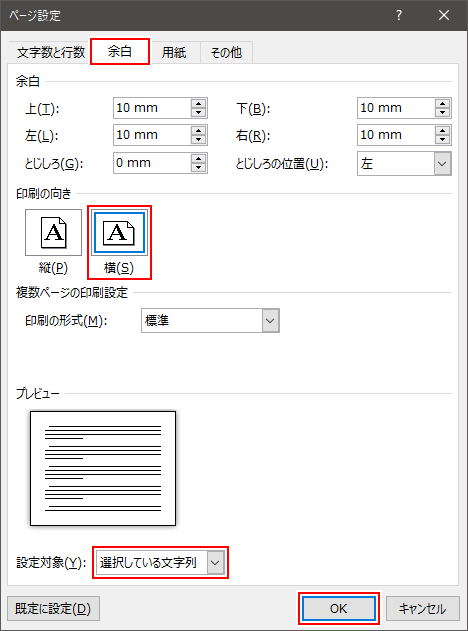Click the help question mark in title bar
468x631 pixels.
[398, 15]
